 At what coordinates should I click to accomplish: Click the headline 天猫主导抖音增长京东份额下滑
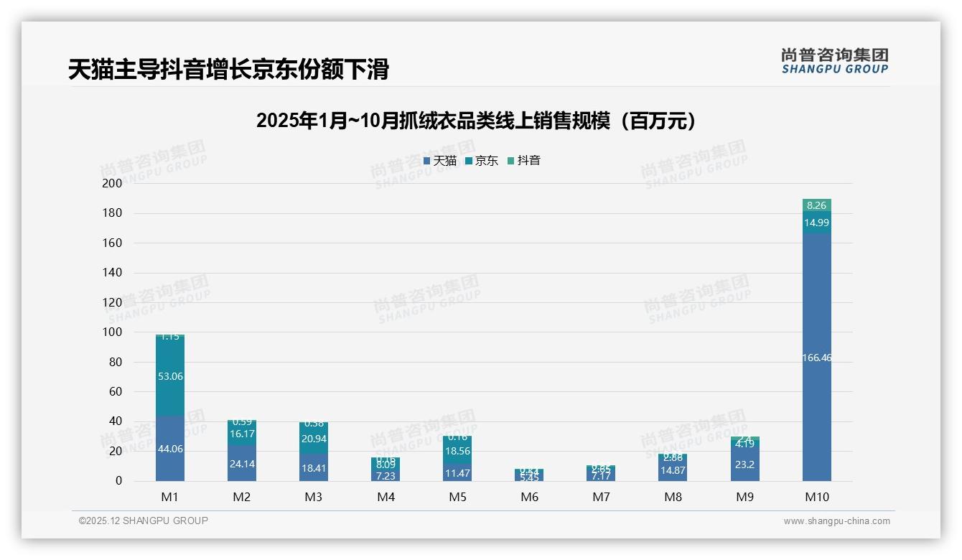209,65
